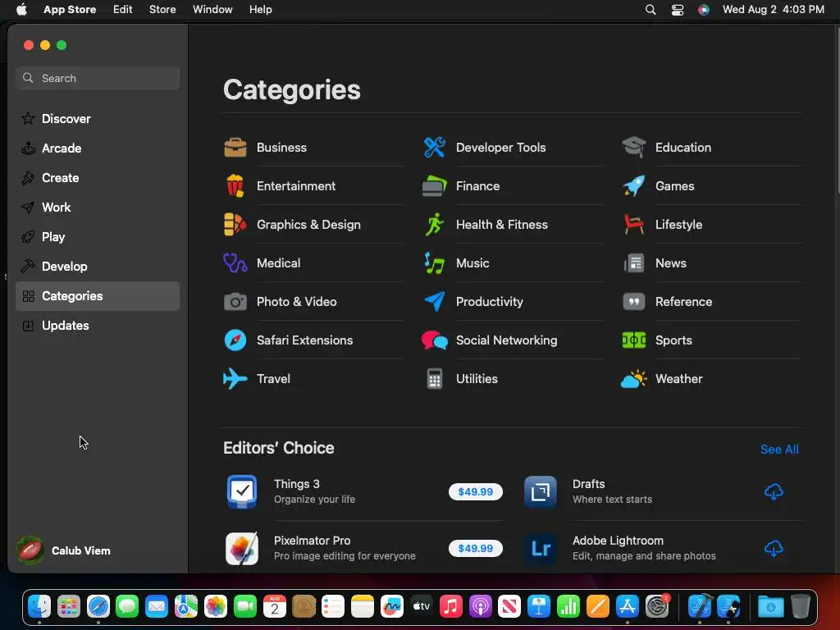This screenshot has height=630, width=840.
Task: Select the Education graduation cap icon
Action: click(x=634, y=148)
